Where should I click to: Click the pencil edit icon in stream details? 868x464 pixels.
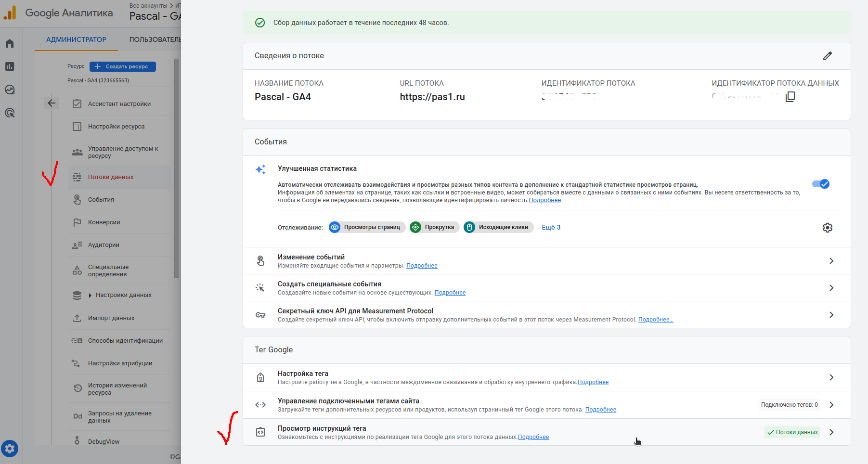[827, 56]
